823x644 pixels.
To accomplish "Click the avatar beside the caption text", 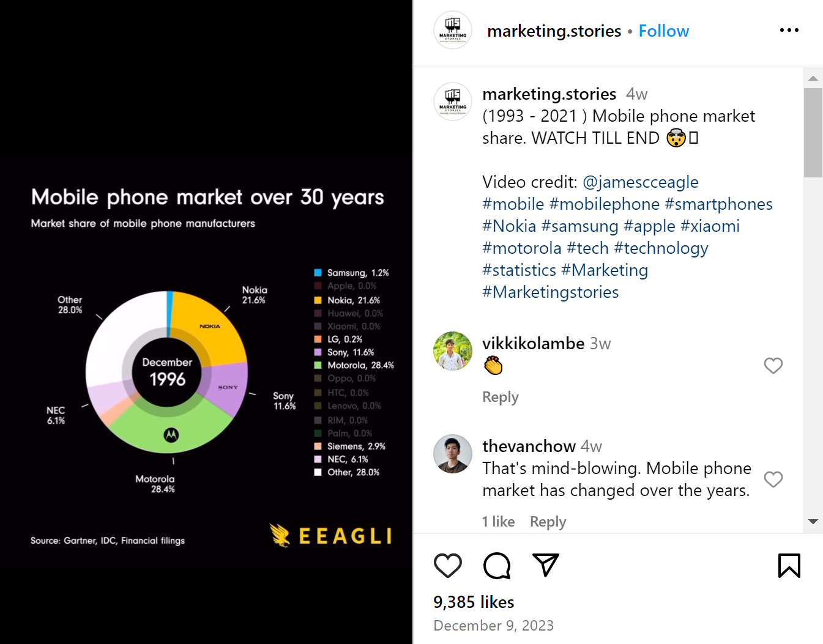I will [x=452, y=102].
